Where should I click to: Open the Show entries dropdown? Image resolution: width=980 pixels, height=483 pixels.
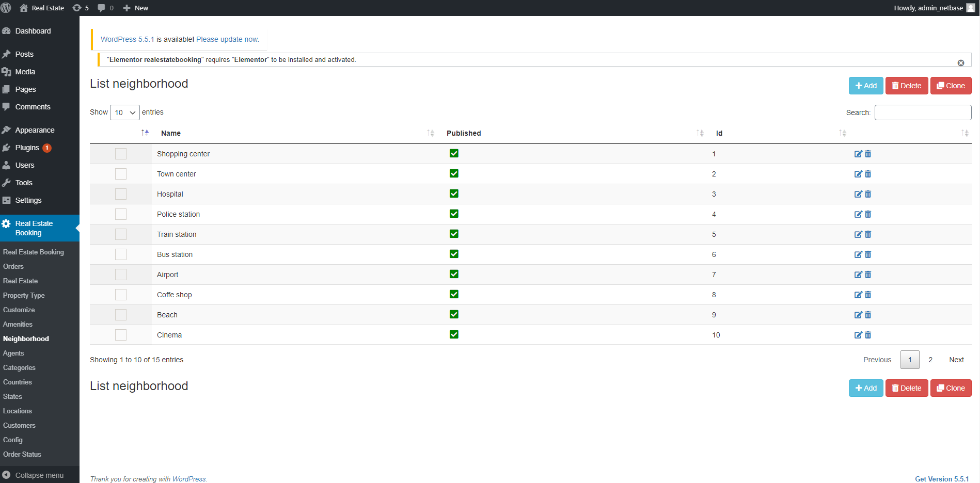coord(124,112)
